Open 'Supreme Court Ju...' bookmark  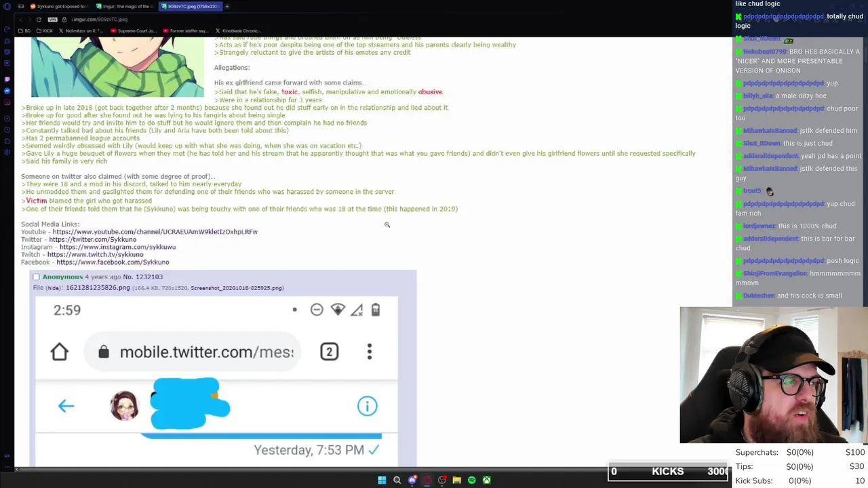pos(133,30)
